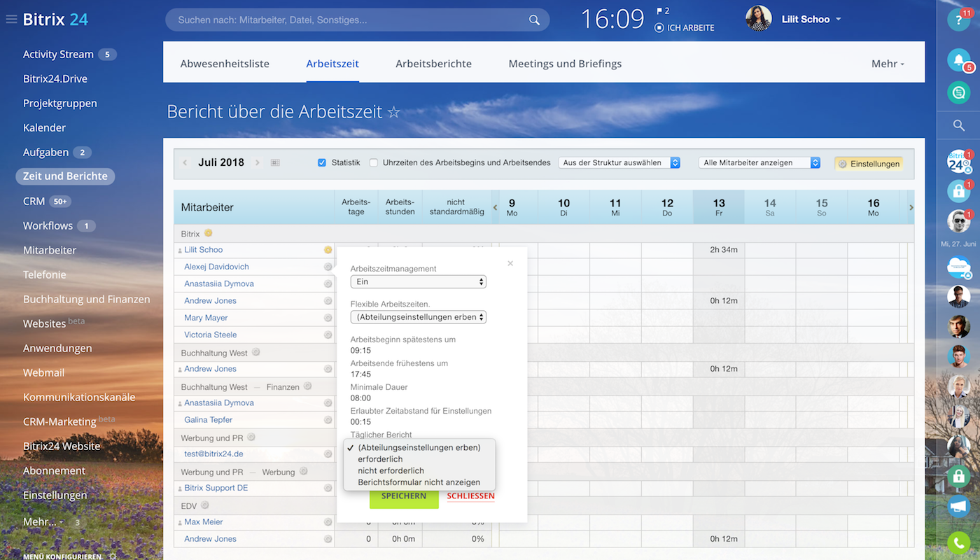The height and width of the screenshot is (560, 980).
Task: Expand Mehr... in the left sidebar
Action: [43, 521]
